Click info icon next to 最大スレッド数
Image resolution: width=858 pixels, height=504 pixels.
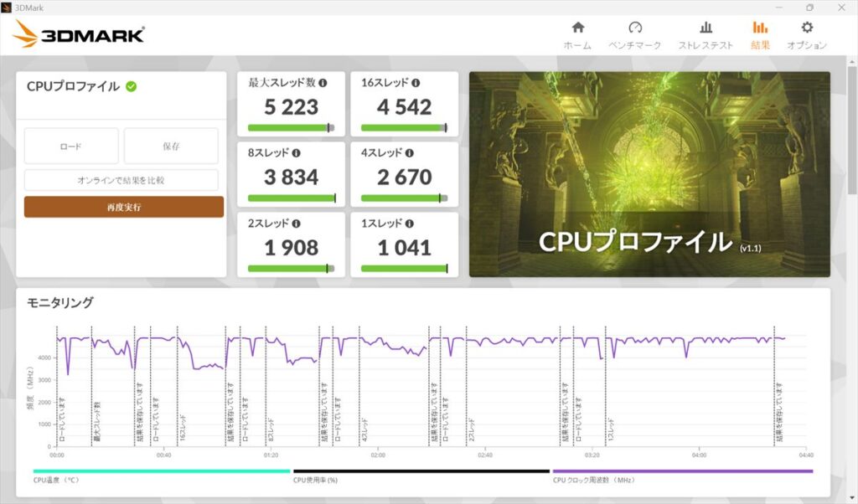pos(323,83)
